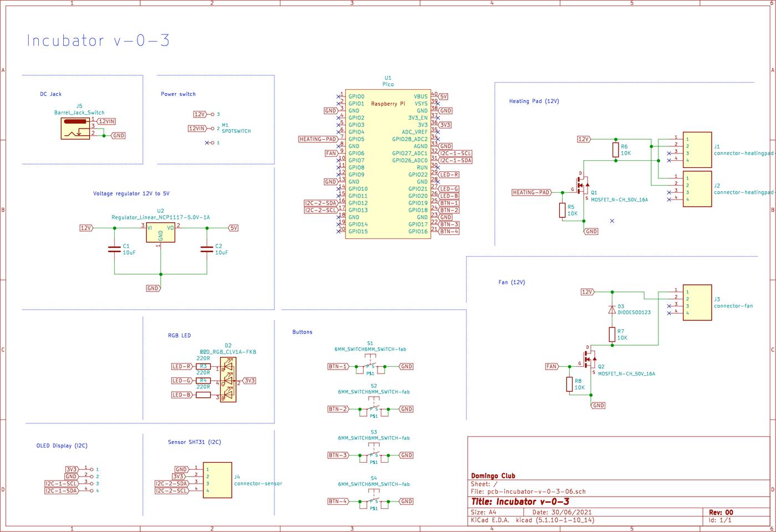Viewport: 776px width, 532px height.
Task: Select the C2 10uF capacitor symbol
Action: click(207, 249)
